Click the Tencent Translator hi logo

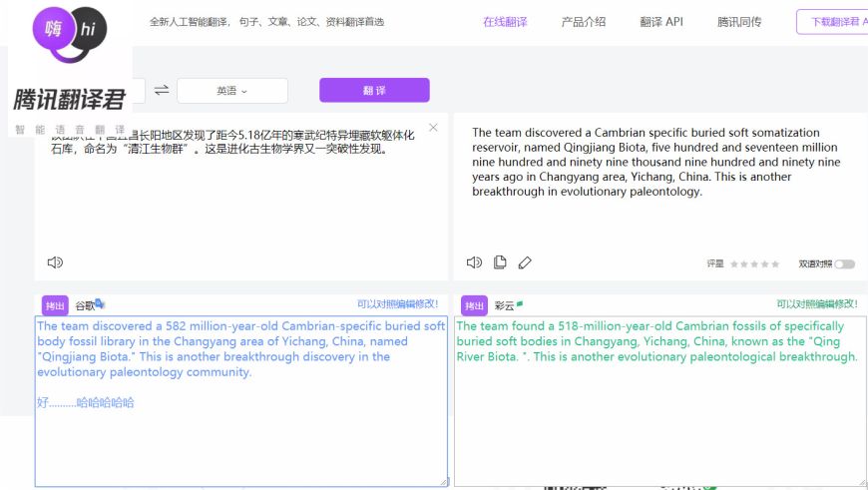[x=70, y=33]
